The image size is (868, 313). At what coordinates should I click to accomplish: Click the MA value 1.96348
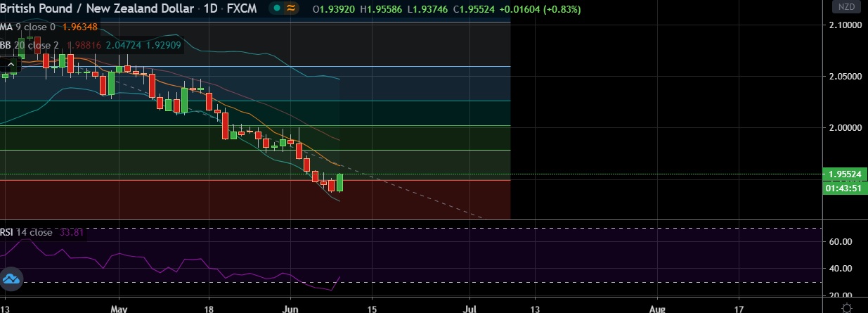point(79,27)
